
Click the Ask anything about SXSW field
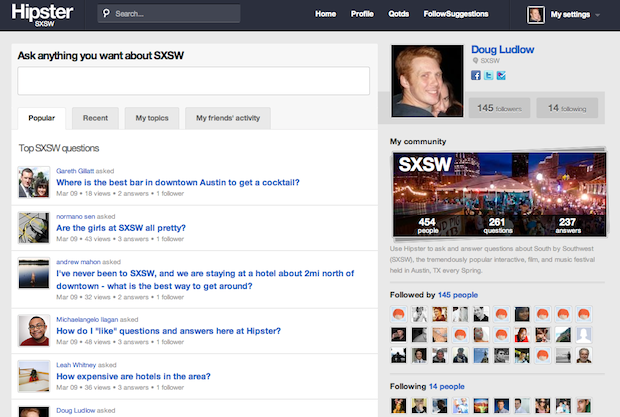[194, 81]
